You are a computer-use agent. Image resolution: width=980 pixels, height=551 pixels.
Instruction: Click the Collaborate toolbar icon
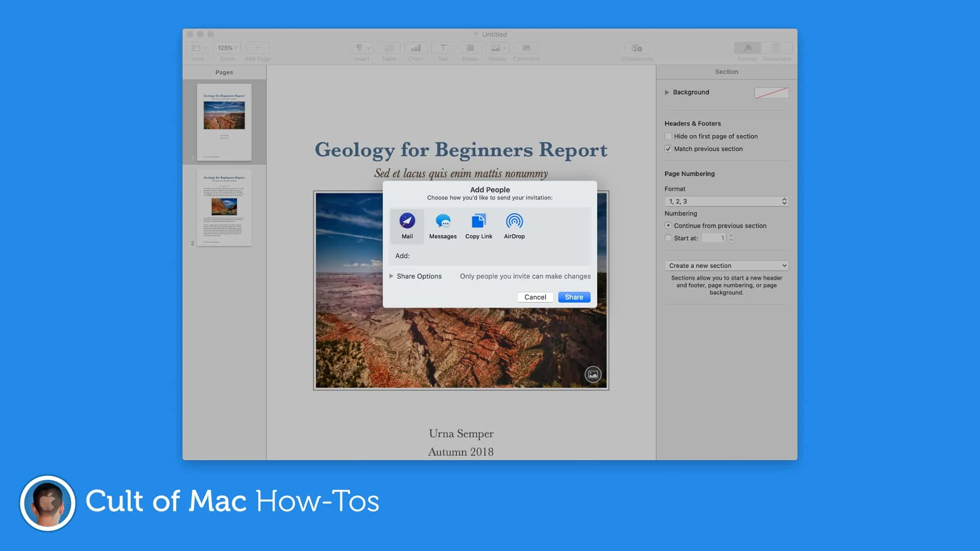(x=636, y=48)
